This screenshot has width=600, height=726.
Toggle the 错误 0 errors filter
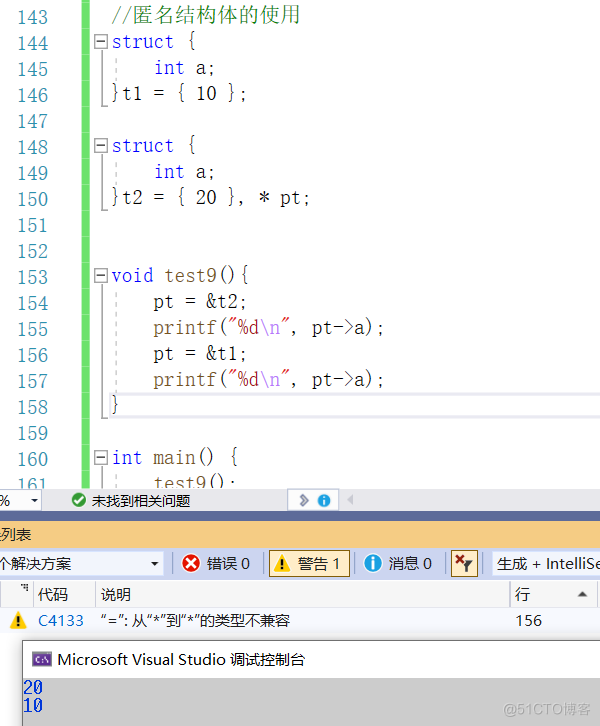click(216, 563)
